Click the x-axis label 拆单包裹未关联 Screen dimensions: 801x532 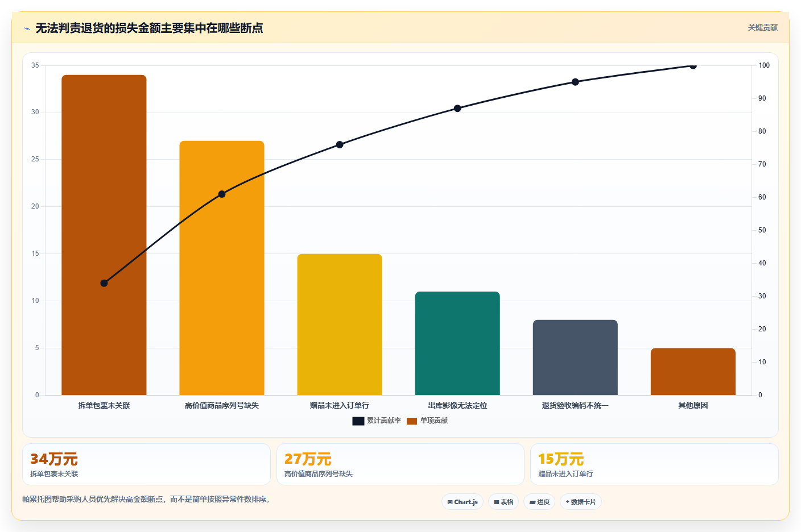104,405
